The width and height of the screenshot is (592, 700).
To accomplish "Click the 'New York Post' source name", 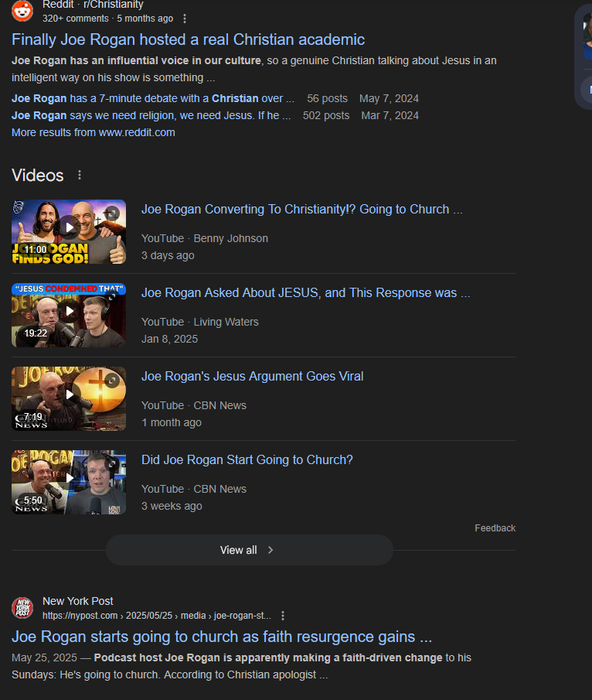I will tap(77, 601).
